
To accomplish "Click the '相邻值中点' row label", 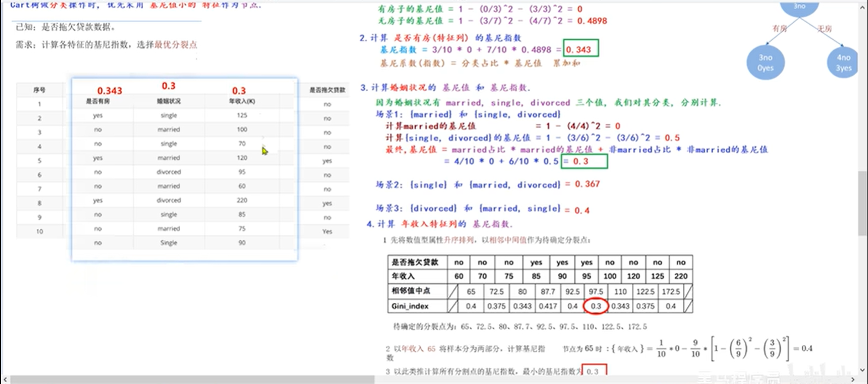I will pyautogui.click(x=411, y=291).
